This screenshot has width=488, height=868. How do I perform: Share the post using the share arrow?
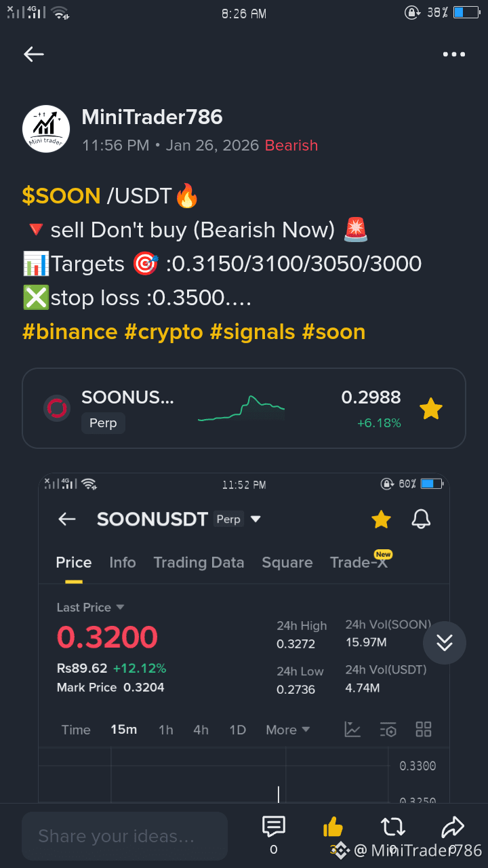click(x=453, y=826)
